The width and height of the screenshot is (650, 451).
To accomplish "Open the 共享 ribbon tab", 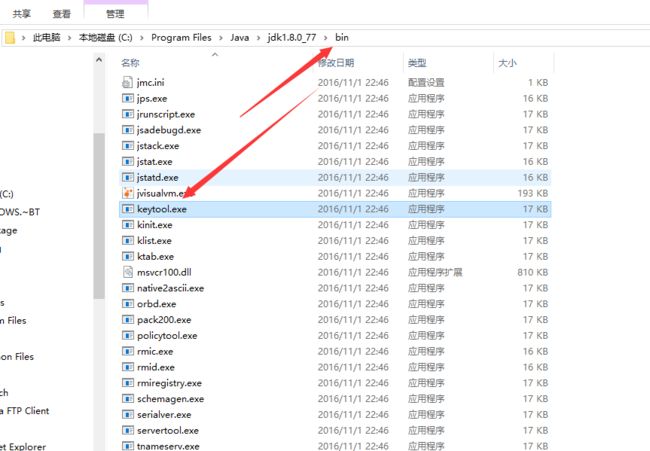I will click(22, 14).
